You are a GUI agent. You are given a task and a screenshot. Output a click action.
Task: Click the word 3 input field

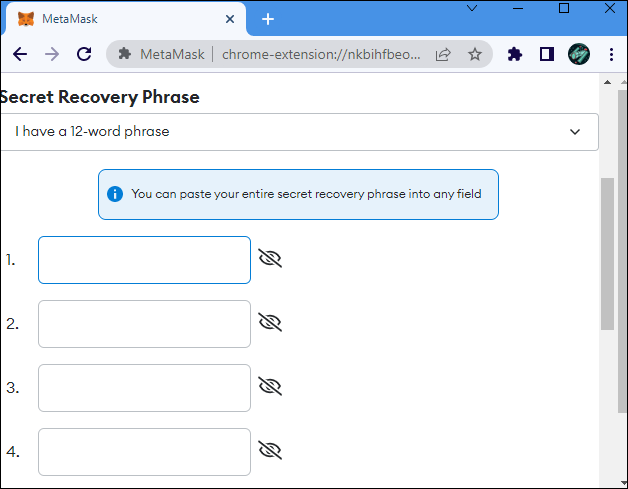point(144,388)
